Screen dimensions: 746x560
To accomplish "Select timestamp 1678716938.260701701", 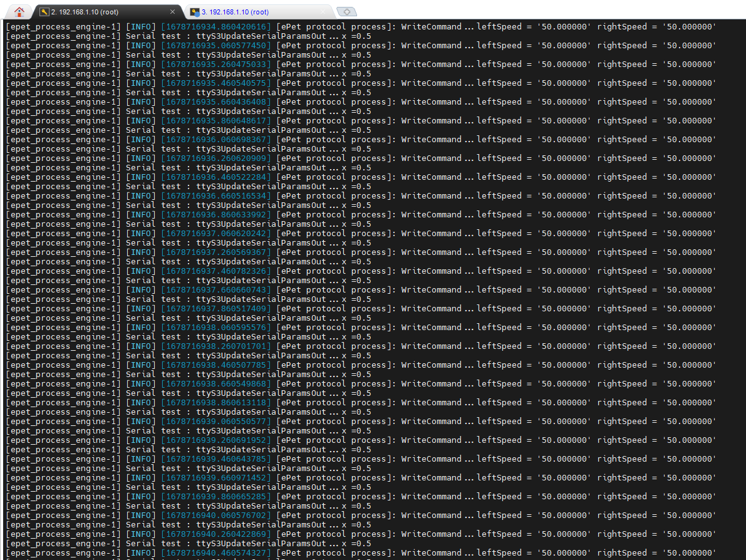I will click(216, 346).
